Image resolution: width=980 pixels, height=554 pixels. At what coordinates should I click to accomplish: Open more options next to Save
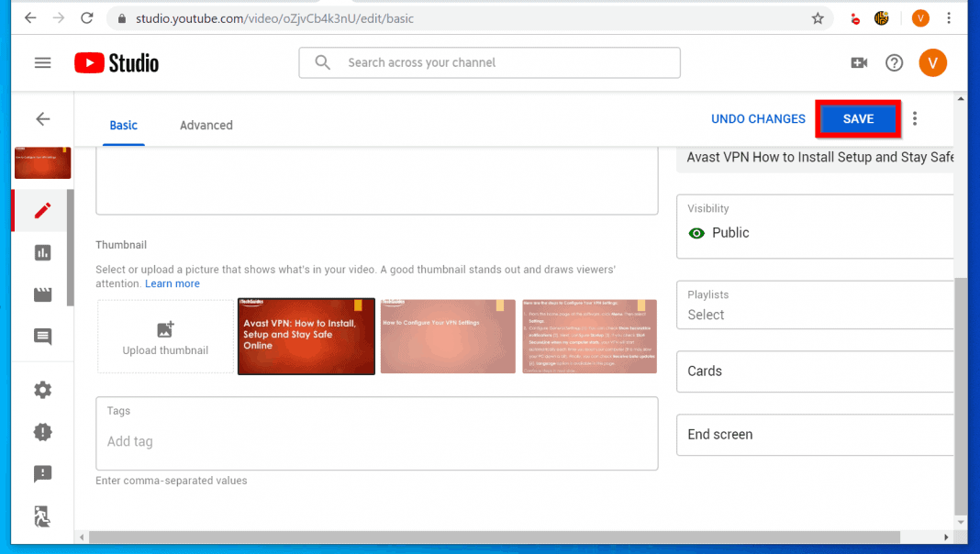pyautogui.click(x=914, y=119)
